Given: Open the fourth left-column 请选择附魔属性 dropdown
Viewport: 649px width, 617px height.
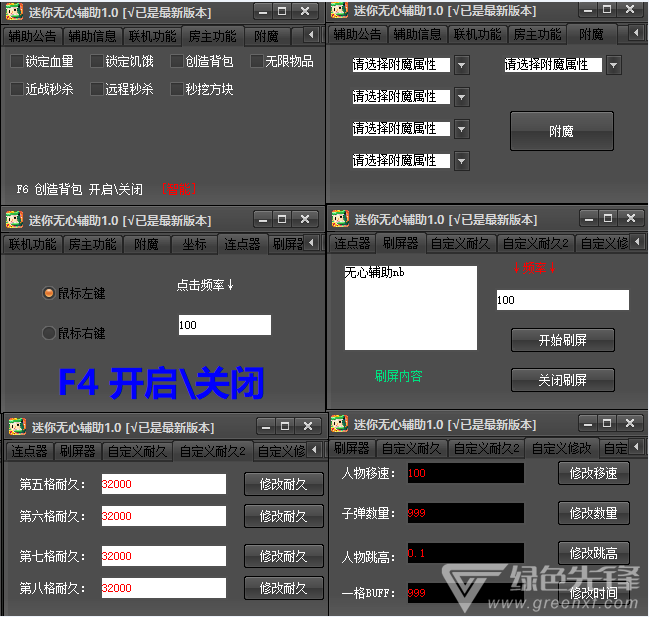Looking at the screenshot, I should [462, 161].
